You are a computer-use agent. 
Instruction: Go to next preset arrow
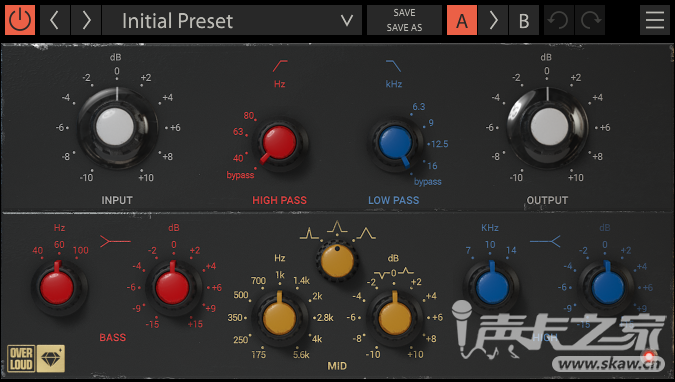tap(86, 20)
